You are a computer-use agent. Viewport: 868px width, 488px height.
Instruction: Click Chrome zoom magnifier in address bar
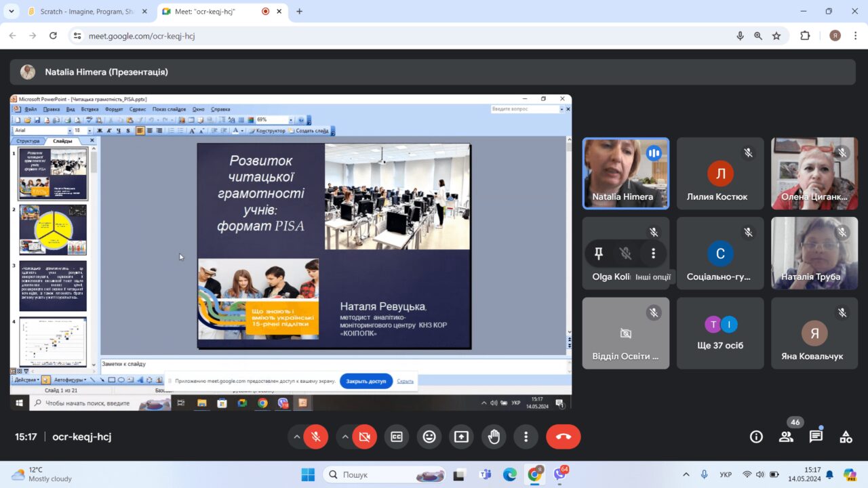coord(758,36)
